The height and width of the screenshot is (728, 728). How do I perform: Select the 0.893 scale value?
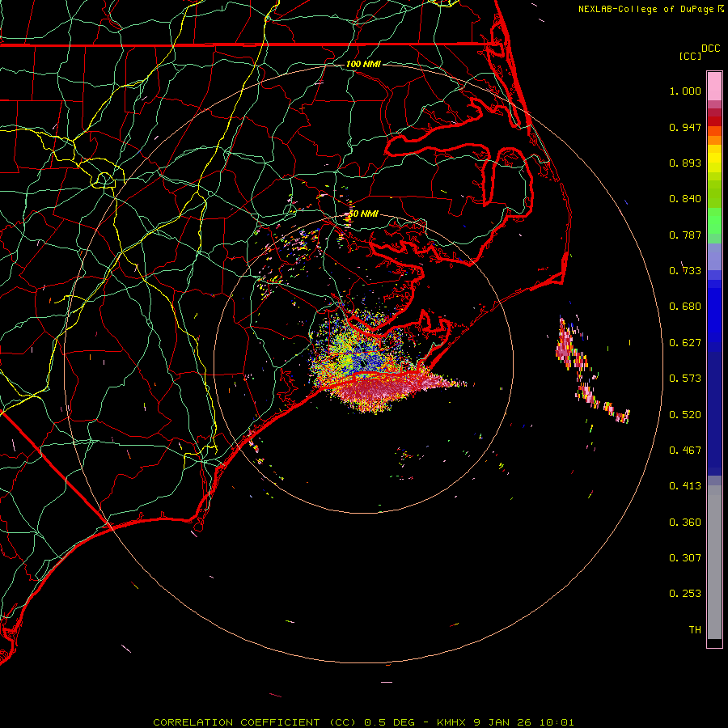pyautogui.click(x=685, y=163)
